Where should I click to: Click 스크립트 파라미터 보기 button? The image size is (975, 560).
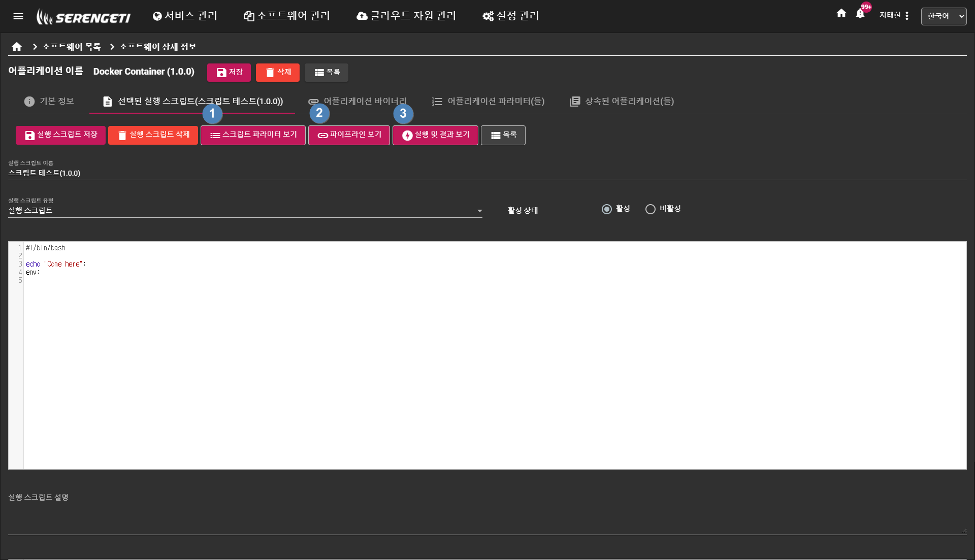pyautogui.click(x=253, y=135)
